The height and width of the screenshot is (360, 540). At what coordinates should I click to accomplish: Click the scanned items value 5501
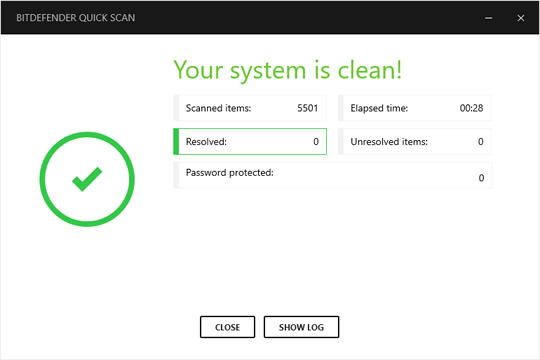308,108
